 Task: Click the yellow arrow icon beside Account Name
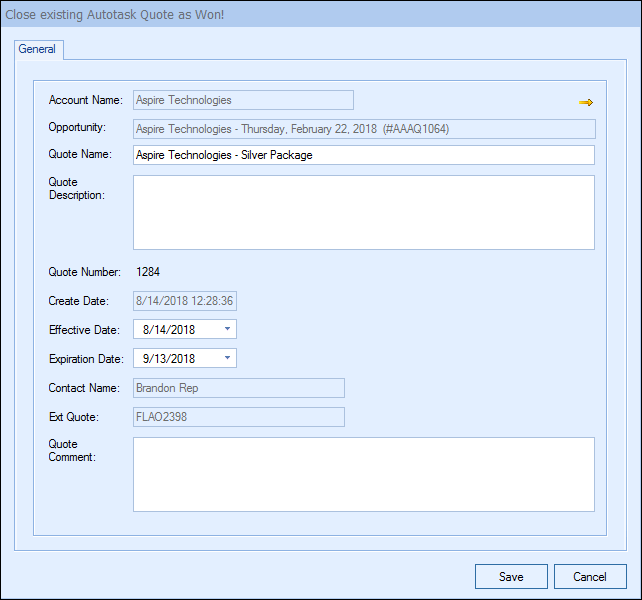point(586,102)
